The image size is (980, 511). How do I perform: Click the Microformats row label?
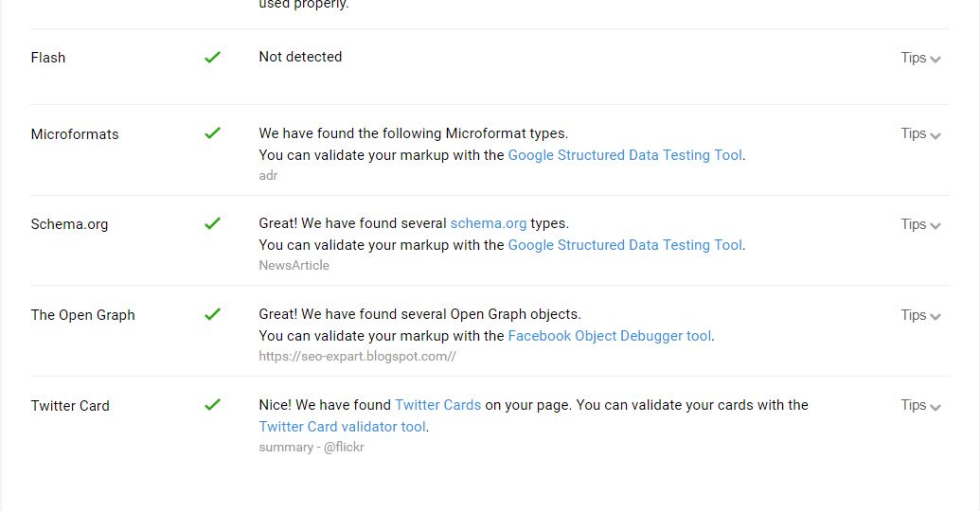click(x=75, y=134)
